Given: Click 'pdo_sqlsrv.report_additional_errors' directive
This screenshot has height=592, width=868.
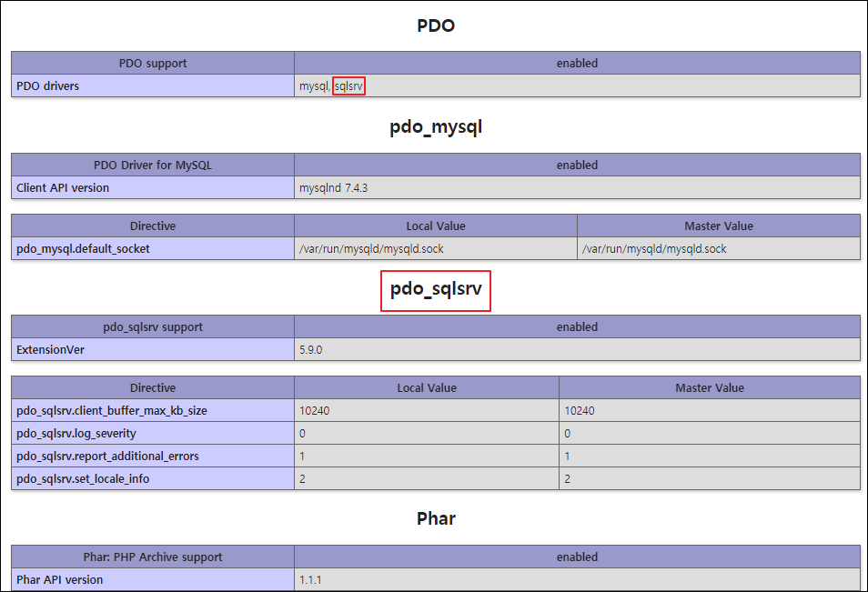Looking at the screenshot, I should (107, 456).
